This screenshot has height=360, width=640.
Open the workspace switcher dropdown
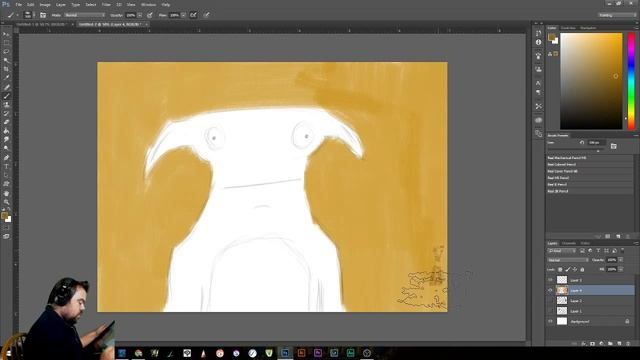tap(617, 15)
